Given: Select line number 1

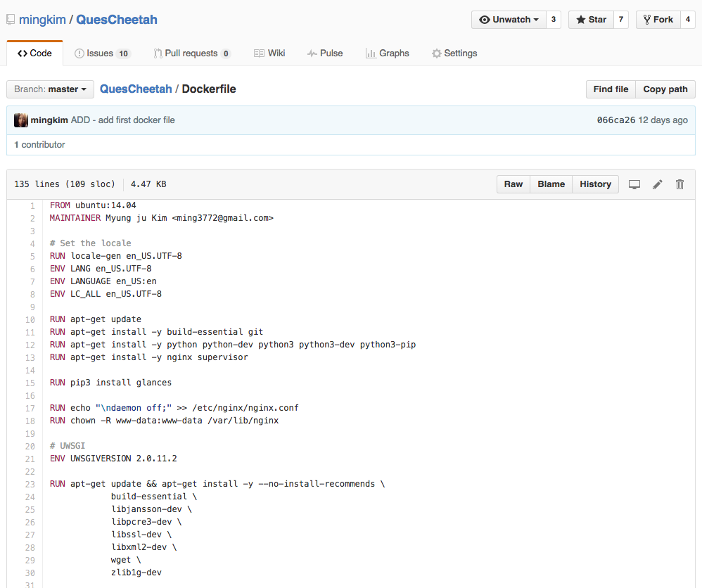Looking at the screenshot, I should tap(32, 205).
